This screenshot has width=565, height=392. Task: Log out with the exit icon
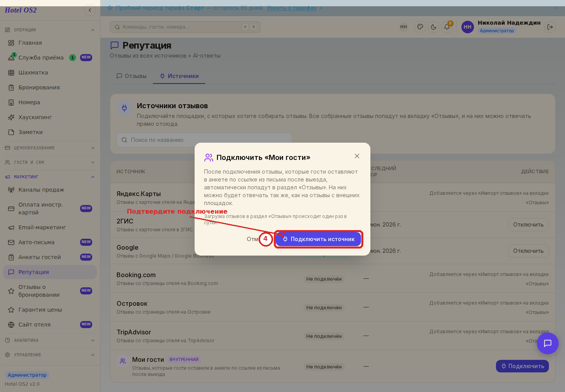point(550,27)
